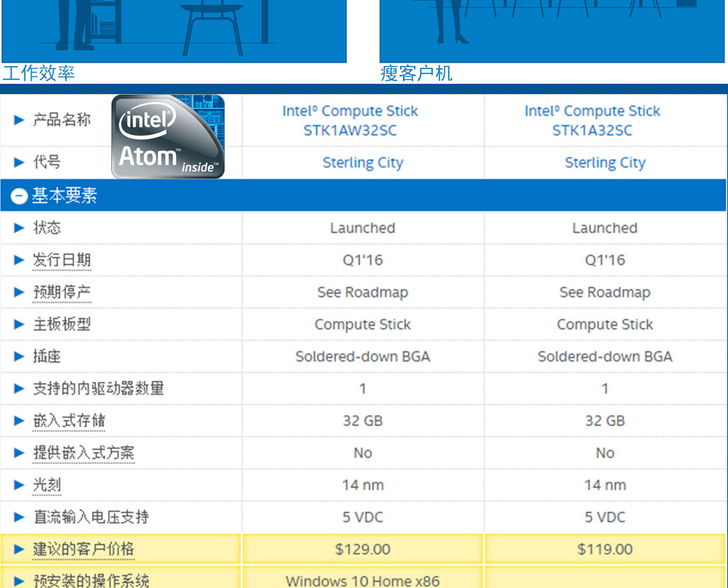
Task: Click arrow beside 光刻 row
Action: 19,485
